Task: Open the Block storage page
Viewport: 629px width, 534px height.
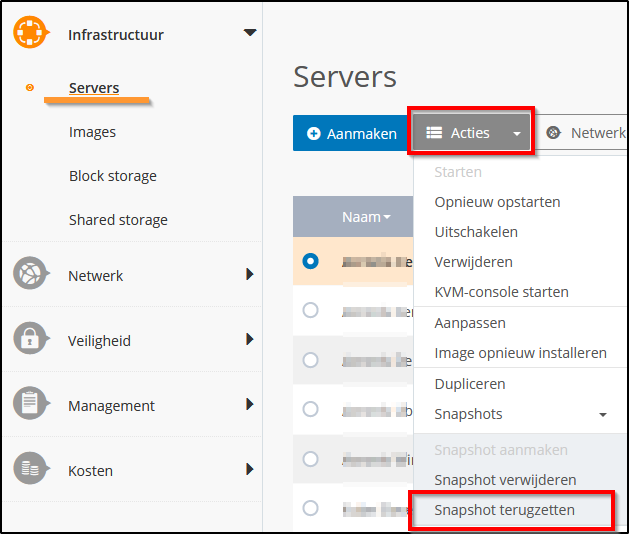Action: (x=113, y=176)
